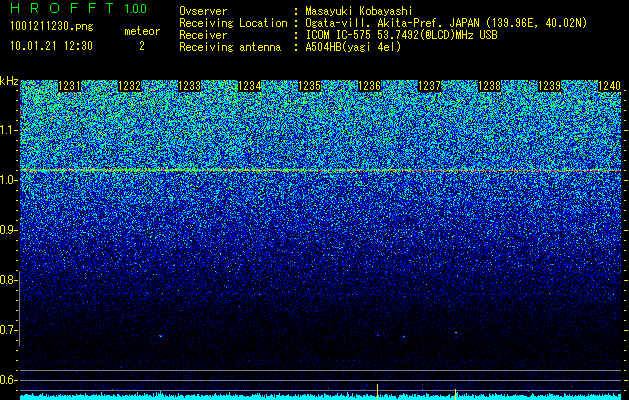Click the "0.7" frequency axis label
This screenshot has width=629, height=400.
[9, 330]
